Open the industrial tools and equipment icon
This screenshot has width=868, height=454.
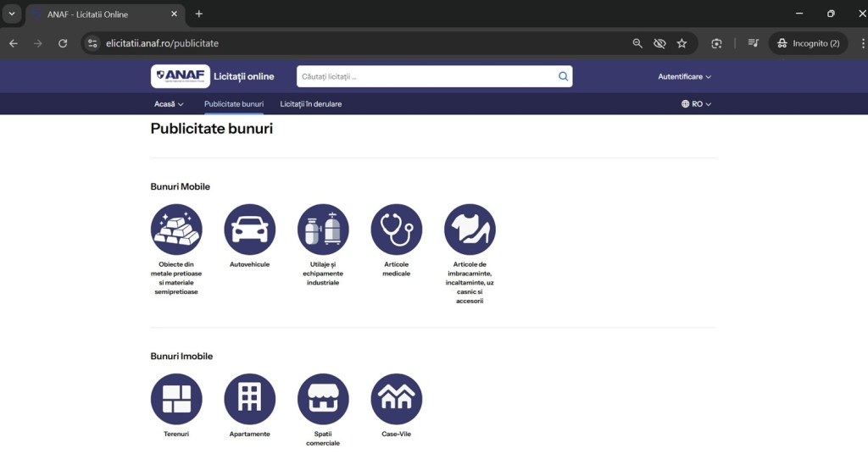pyautogui.click(x=323, y=230)
